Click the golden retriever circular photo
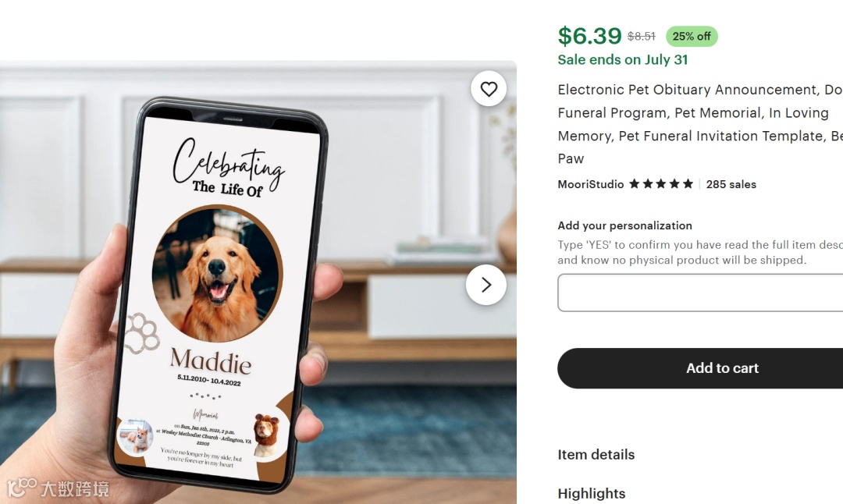This screenshot has width=843, height=504. tap(217, 274)
